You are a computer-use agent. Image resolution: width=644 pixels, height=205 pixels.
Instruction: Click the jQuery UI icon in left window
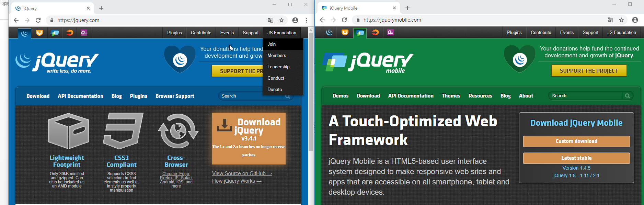39,33
